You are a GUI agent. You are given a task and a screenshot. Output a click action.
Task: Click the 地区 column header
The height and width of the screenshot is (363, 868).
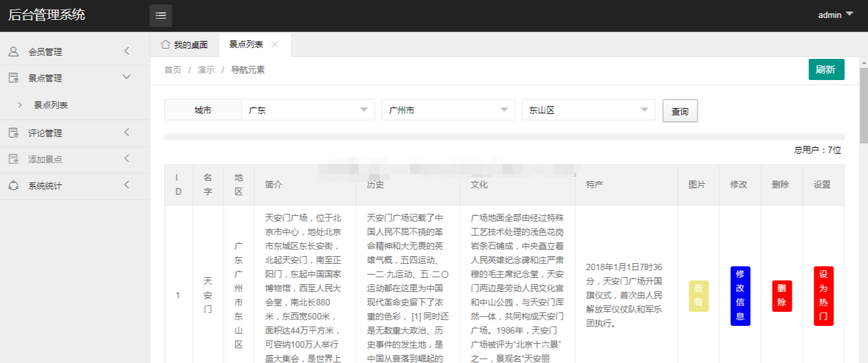[239, 184]
